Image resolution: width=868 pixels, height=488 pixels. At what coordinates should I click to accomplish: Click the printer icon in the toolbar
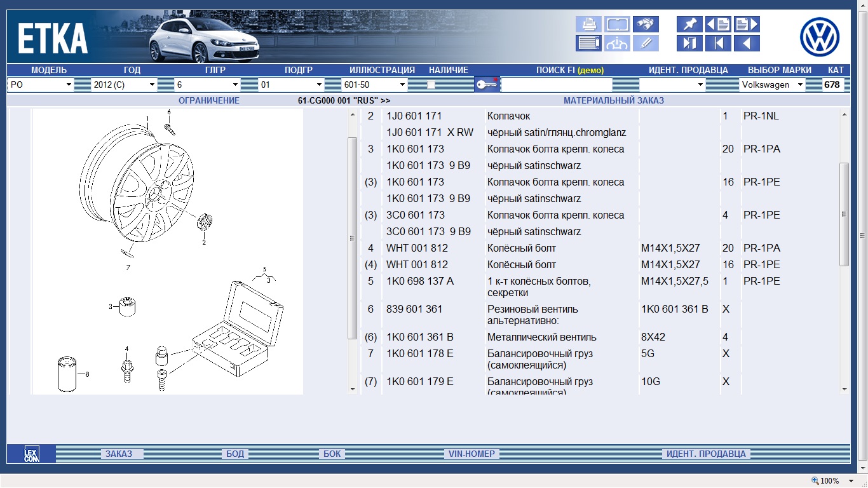coord(588,24)
